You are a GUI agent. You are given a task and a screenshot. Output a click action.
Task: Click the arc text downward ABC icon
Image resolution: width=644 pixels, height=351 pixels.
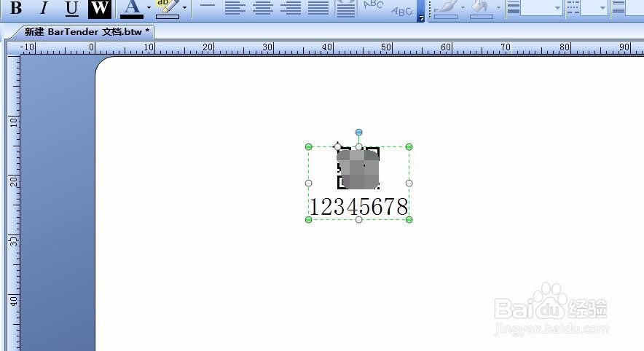coord(401,12)
